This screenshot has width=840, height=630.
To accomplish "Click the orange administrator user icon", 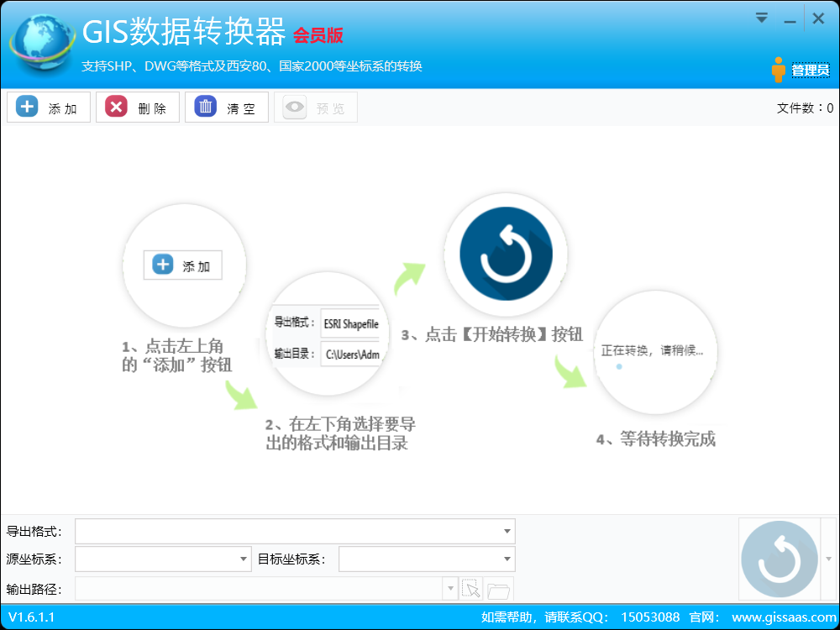I will point(779,70).
